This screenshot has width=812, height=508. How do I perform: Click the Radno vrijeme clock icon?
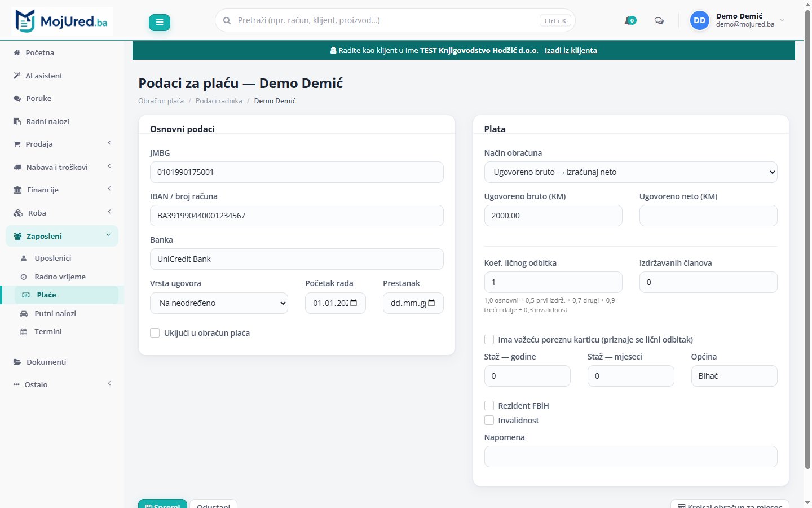pyautogui.click(x=24, y=277)
